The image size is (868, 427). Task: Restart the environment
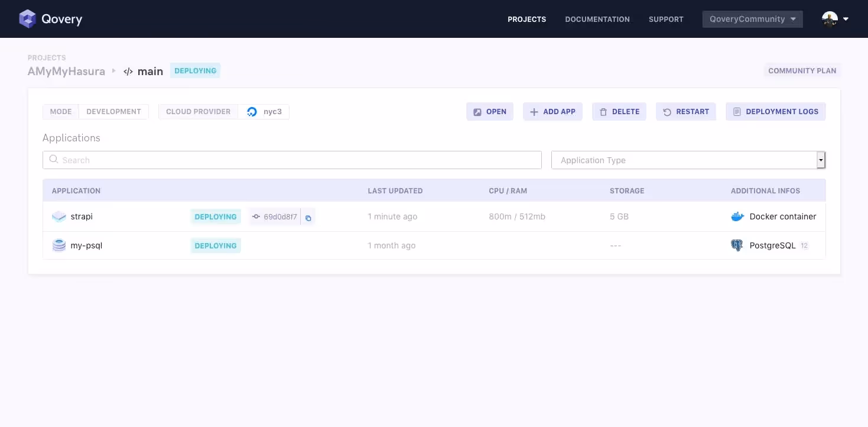[x=686, y=112]
